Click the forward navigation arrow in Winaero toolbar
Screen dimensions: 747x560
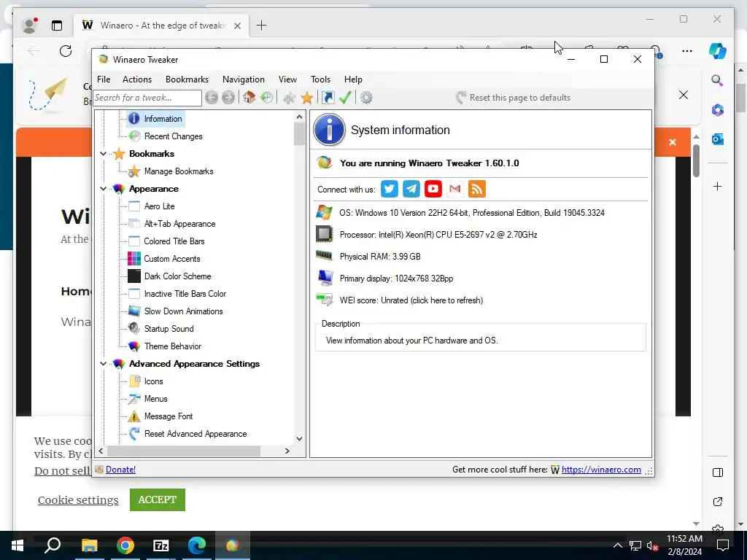tap(228, 98)
